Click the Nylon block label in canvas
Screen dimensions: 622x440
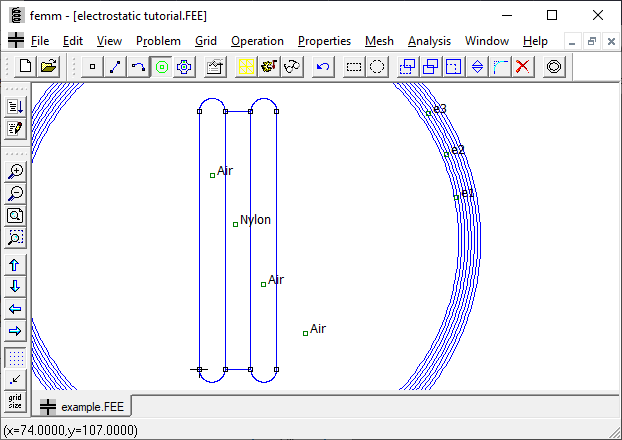point(236,224)
